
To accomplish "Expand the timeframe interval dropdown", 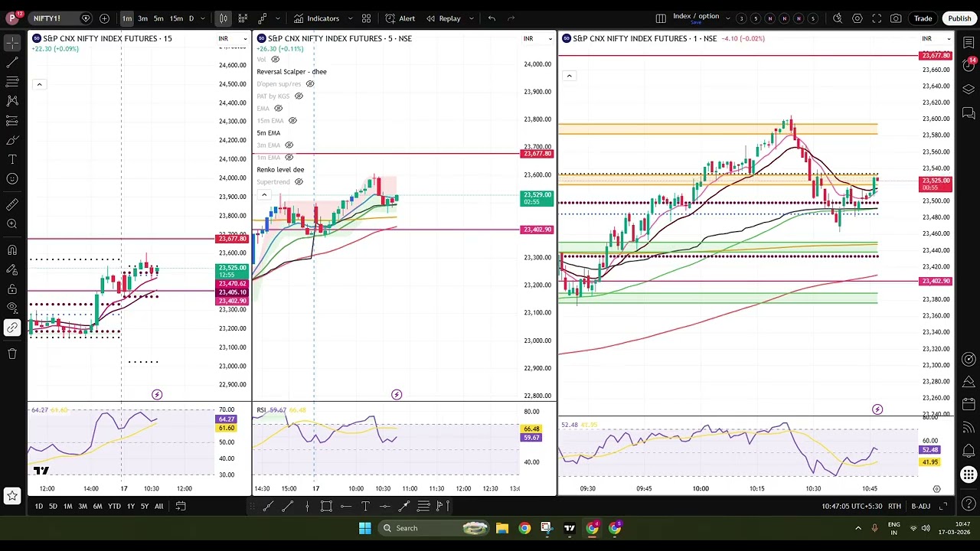I will [203, 18].
